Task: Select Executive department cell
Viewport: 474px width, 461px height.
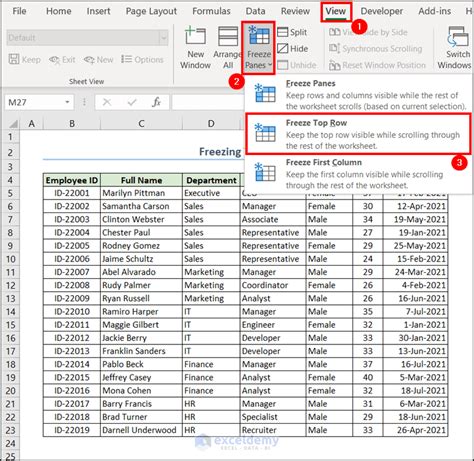Action: (211, 193)
